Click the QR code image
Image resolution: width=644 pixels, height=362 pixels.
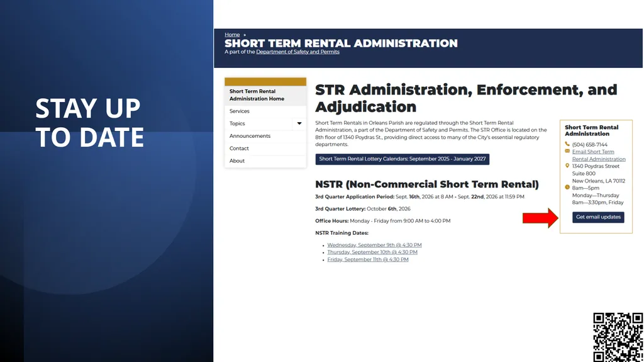pyautogui.click(x=618, y=337)
